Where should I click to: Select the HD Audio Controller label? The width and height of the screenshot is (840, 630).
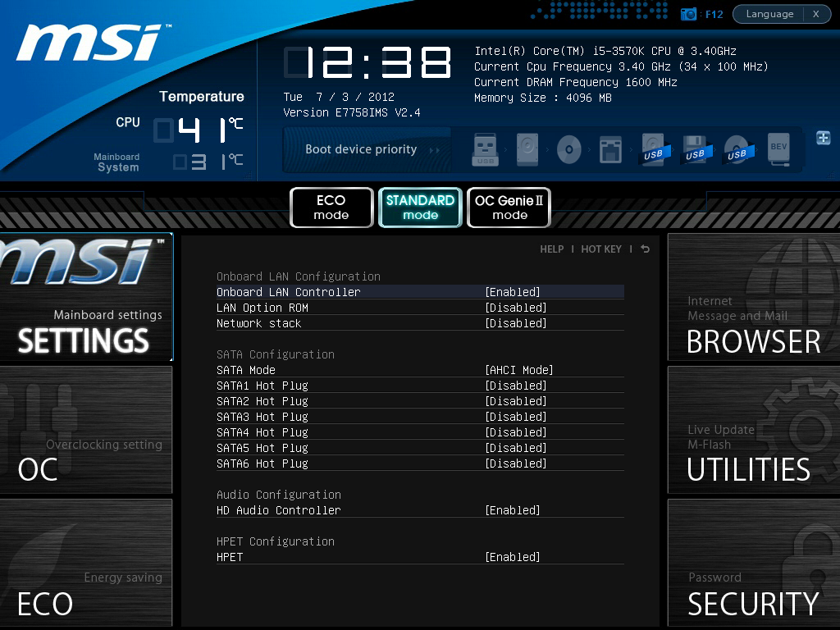(x=279, y=510)
